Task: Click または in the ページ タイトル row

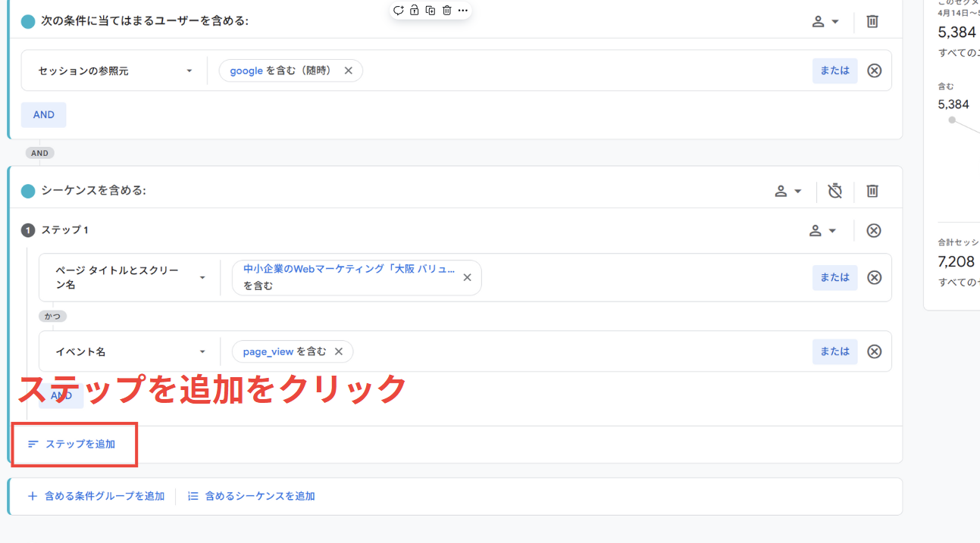Action: [835, 277]
